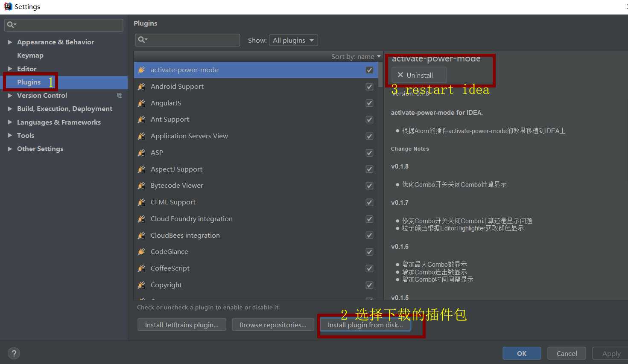
Task: Click the Bytecode Viewer plugin icon
Action: (x=142, y=186)
